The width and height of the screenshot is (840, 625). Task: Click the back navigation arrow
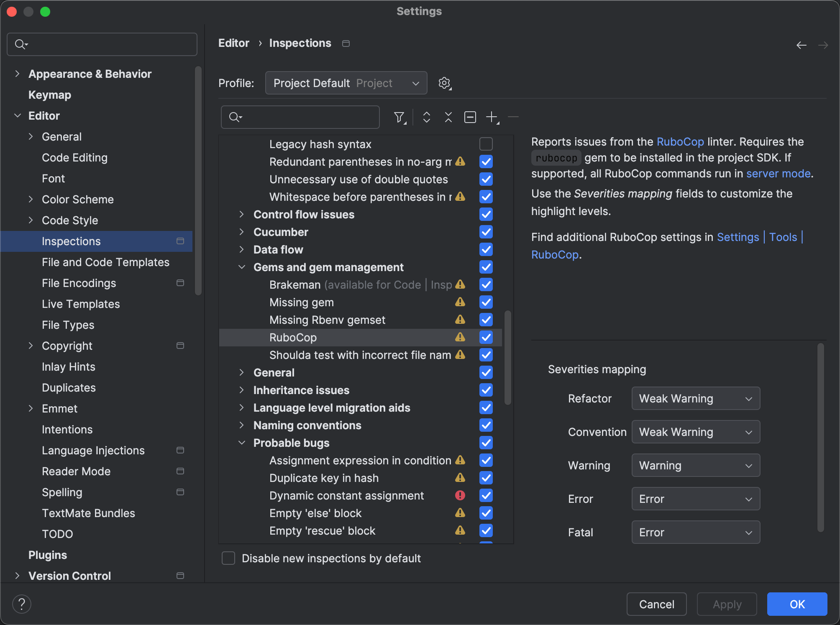pos(801,45)
